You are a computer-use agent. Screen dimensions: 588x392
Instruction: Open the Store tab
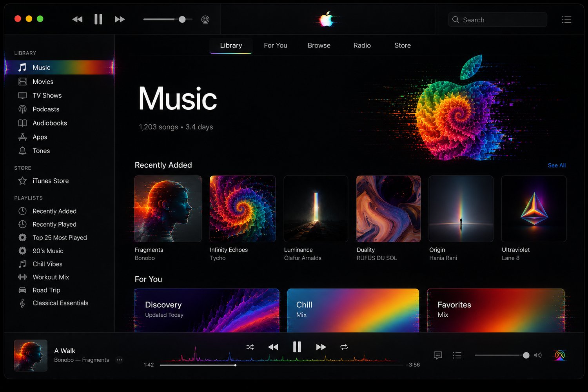(403, 45)
